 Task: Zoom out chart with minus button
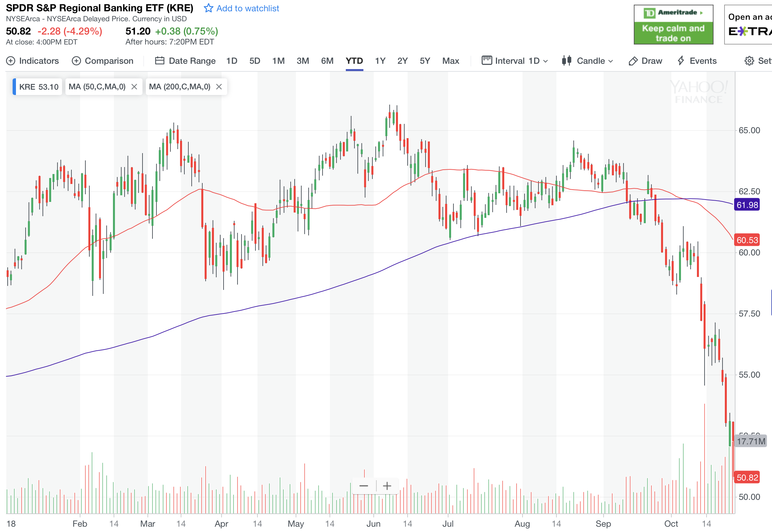pyautogui.click(x=364, y=486)
